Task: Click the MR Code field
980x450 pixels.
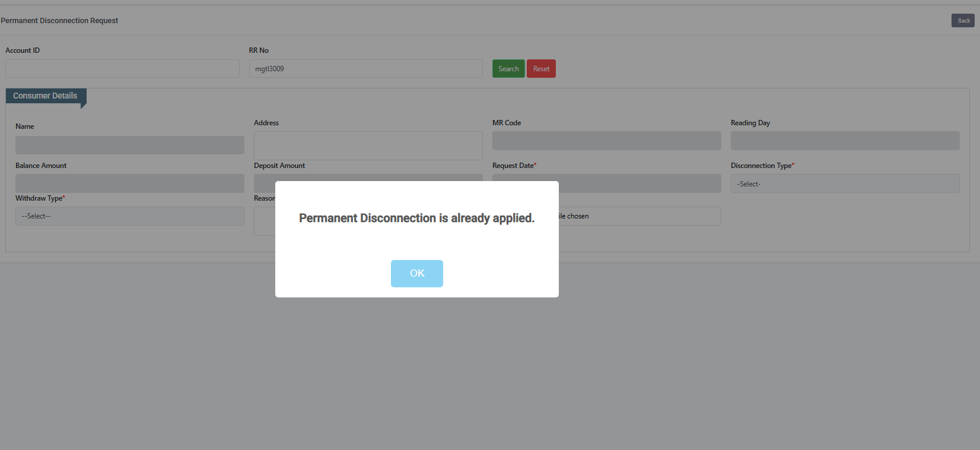Action: [607, 141]
